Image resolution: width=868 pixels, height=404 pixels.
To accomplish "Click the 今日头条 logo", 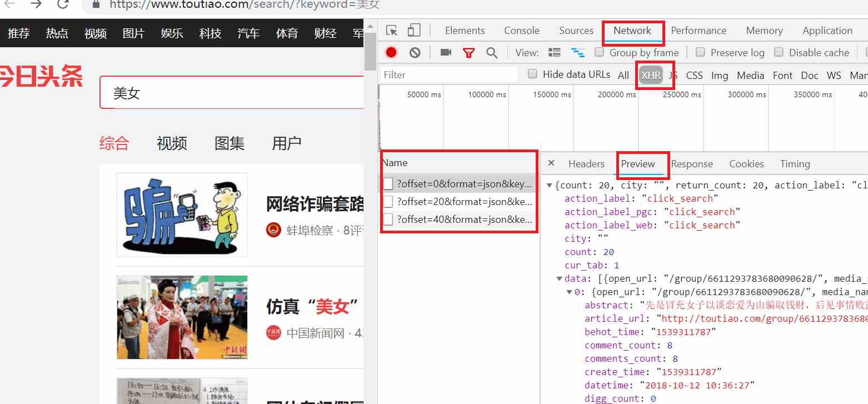I will (41, 77).
